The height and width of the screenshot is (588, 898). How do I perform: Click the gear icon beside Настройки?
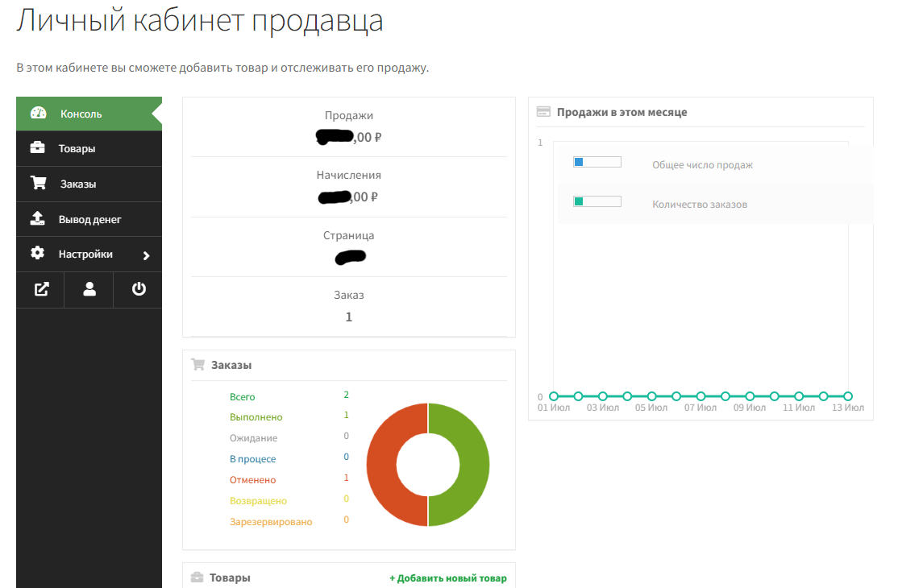[37, 254]
